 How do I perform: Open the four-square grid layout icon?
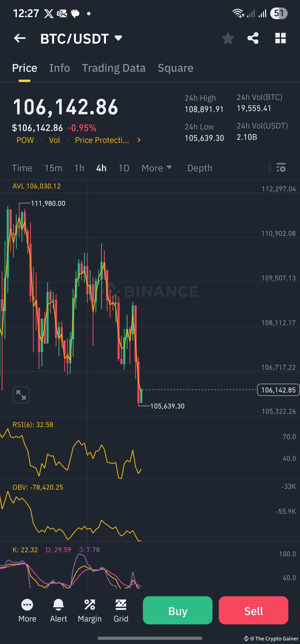pos(280,38)
